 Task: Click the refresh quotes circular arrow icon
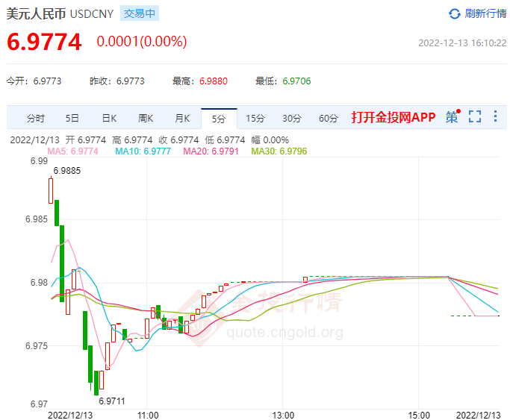click(x=455, y=13)
